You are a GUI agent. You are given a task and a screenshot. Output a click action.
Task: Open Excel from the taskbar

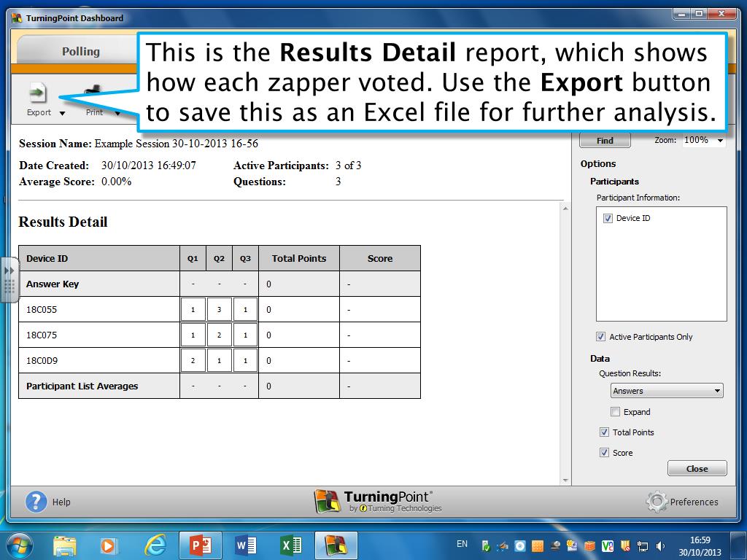(x=290, y=545)
